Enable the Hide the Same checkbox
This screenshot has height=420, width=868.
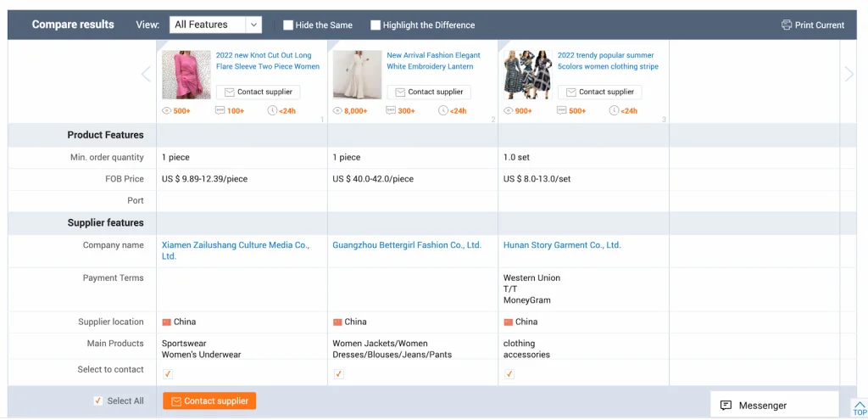288,25
